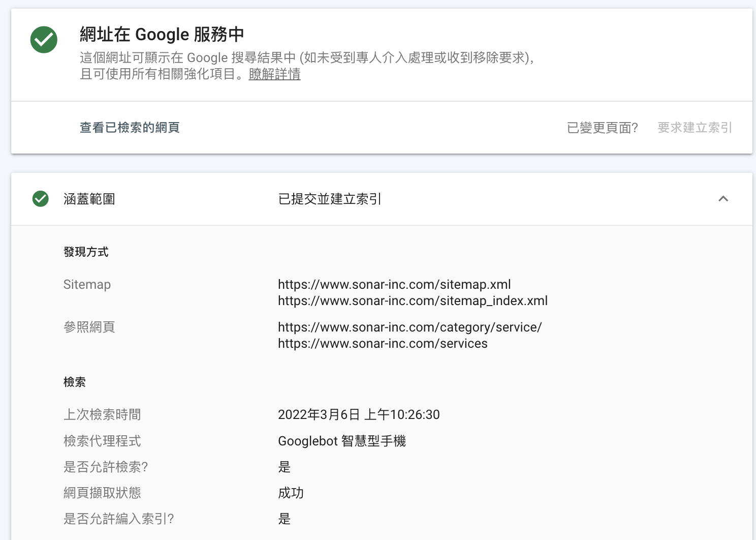The image size is (756, 540).
Task: Click the sitemap.xml URL
Action: tap(394, 284)
